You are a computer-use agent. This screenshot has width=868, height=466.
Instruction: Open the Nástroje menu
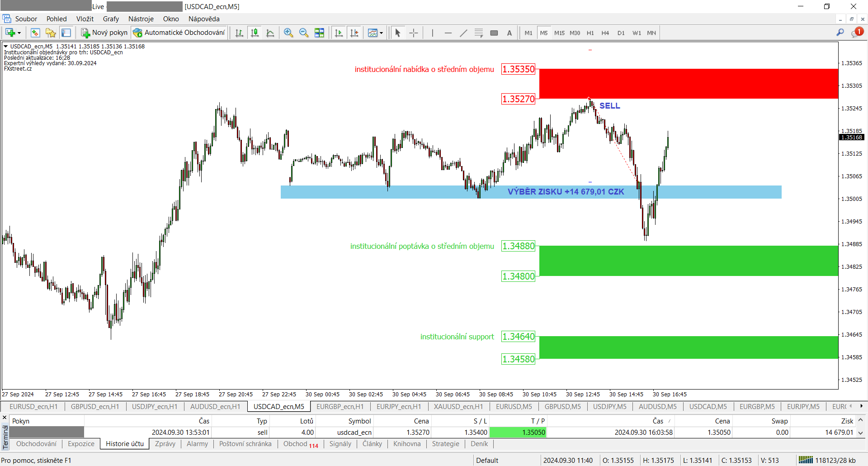[x=141, y=19]
